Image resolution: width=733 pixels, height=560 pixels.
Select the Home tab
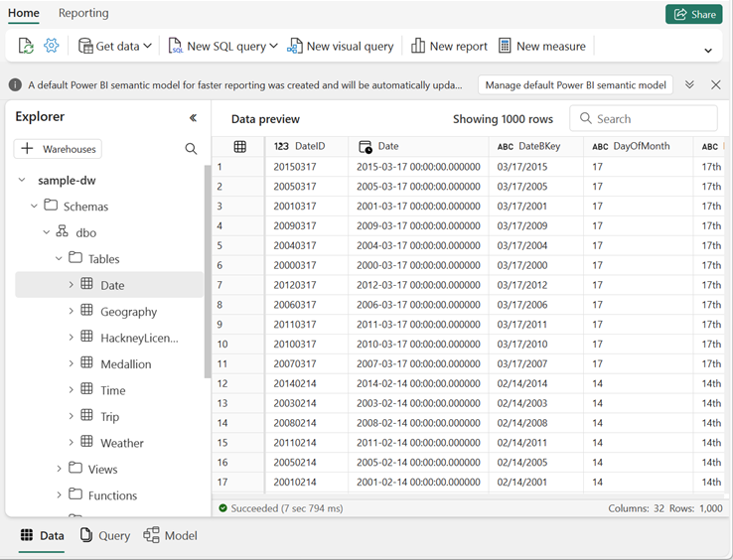click(x=24, y=13)
